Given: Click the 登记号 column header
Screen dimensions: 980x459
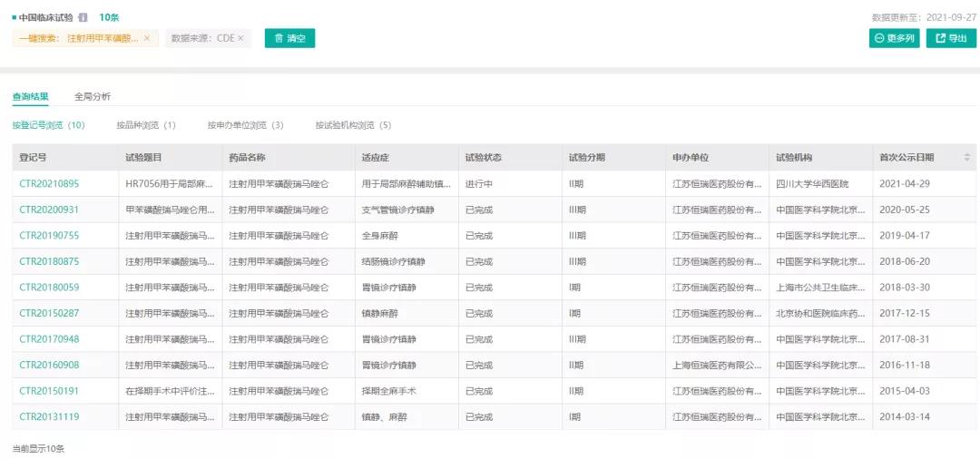Looking at the screenshot, I should [x=33, y=157].
